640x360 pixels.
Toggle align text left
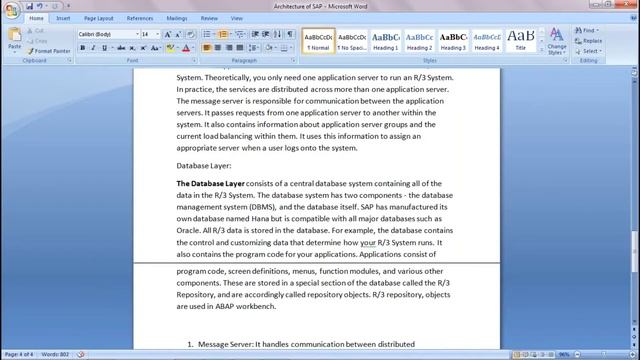click(207, 48)
